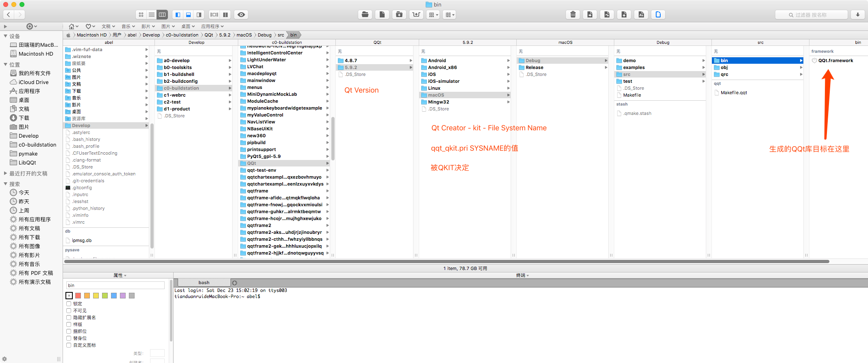Select the bash terminal tab

[x=204, y=283]
